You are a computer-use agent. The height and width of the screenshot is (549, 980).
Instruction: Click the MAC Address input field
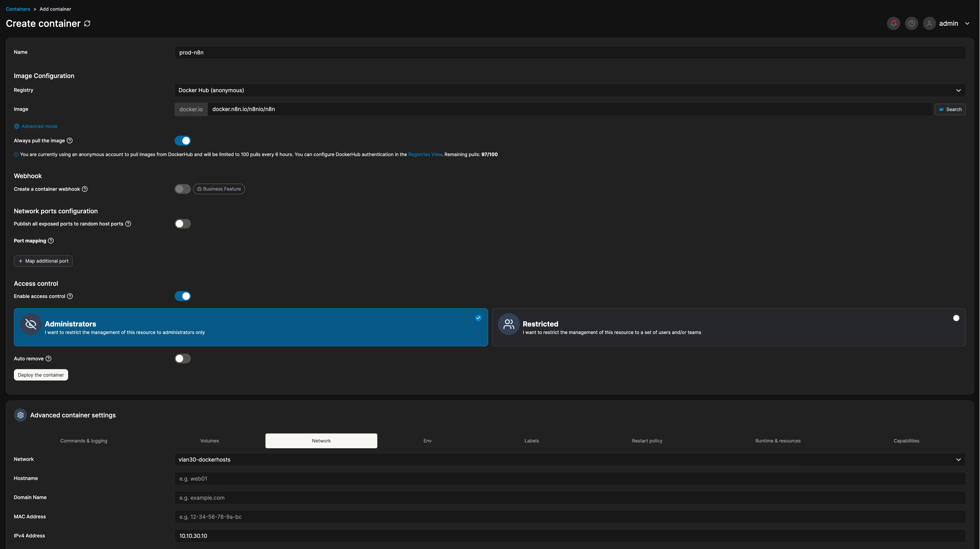pos(570,517)
